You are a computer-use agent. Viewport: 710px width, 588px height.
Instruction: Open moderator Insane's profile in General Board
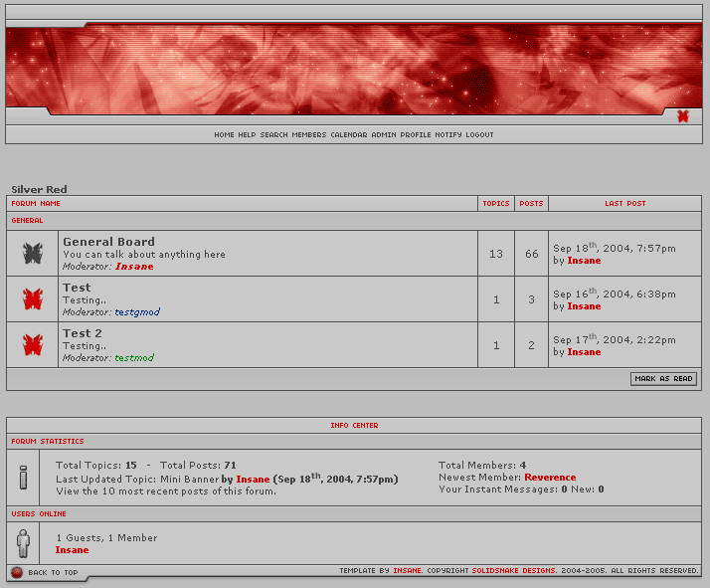[x=134, y=267]
